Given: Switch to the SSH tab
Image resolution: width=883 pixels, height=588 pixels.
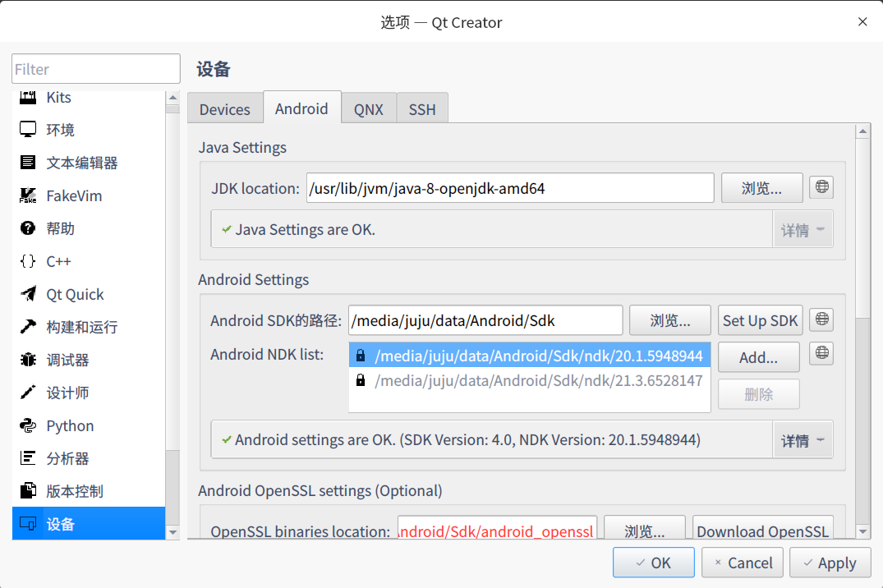Looking at the screenshot, I should (422, 108).
